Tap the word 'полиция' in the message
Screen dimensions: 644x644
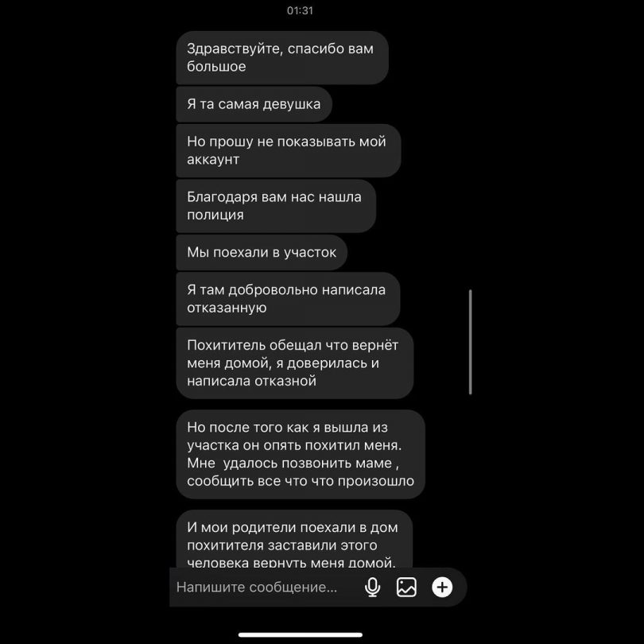click(x=215, y=215)
